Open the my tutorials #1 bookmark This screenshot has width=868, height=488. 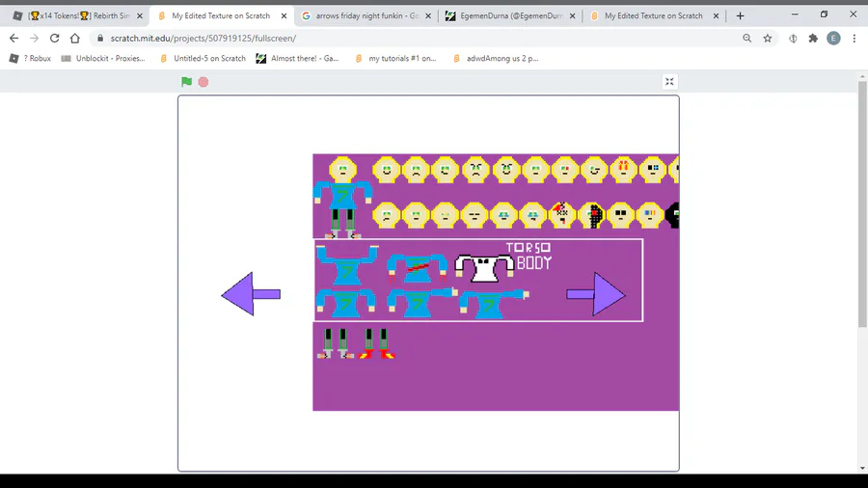pos(395,58)
